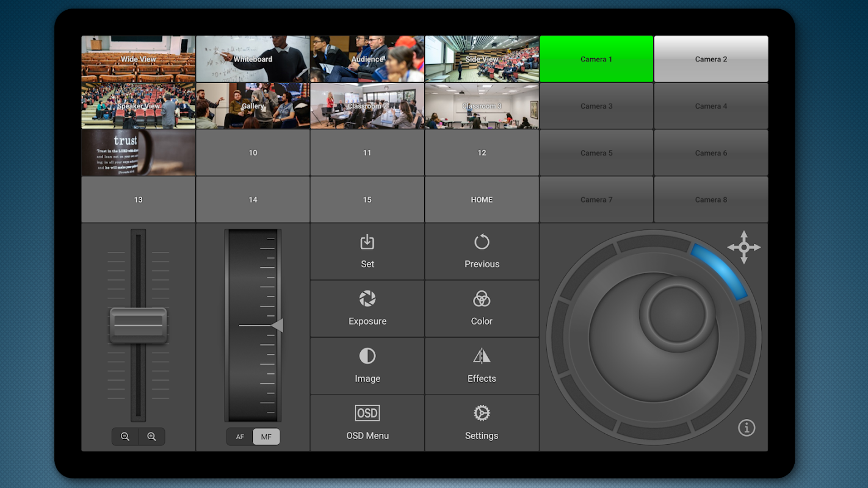The image size is (868, 488).
Task: Recall the Classroom 2 preset
Action: tap(367, 106)
